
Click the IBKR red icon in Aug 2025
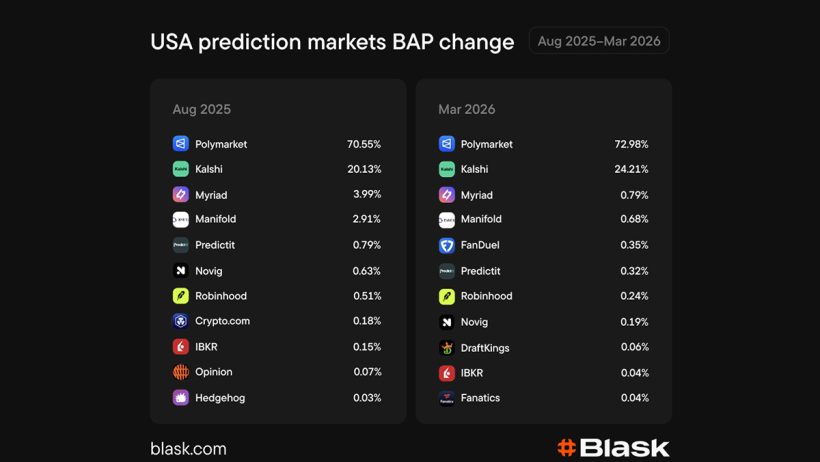(x=181, y=347)
